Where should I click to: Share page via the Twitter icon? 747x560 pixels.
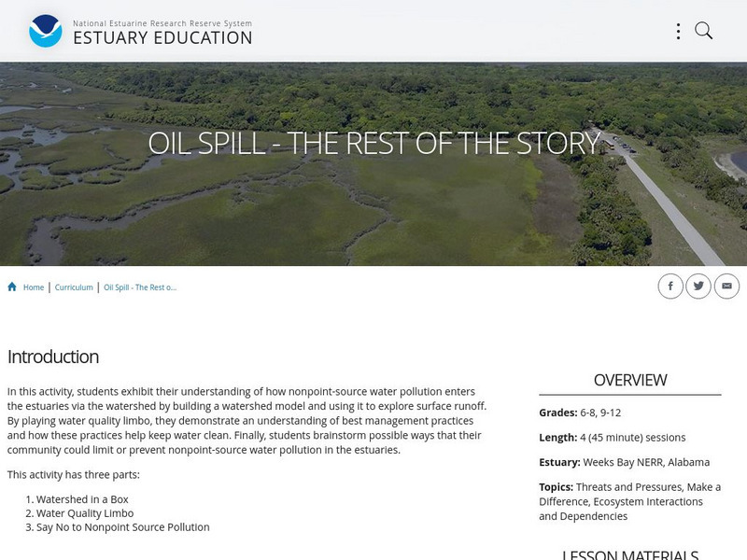[698, 287]
